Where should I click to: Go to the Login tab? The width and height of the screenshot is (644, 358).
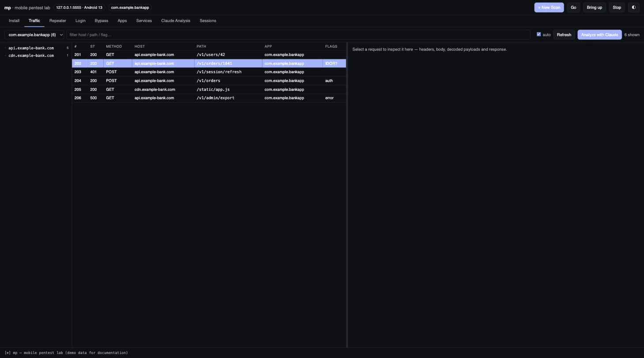click(x=80, y=21)
